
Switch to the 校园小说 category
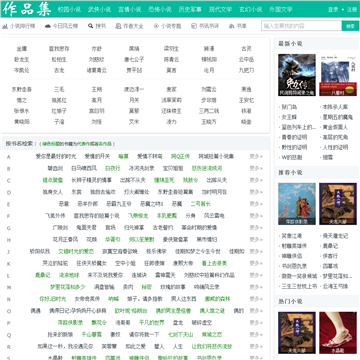[x=69, y=9]
